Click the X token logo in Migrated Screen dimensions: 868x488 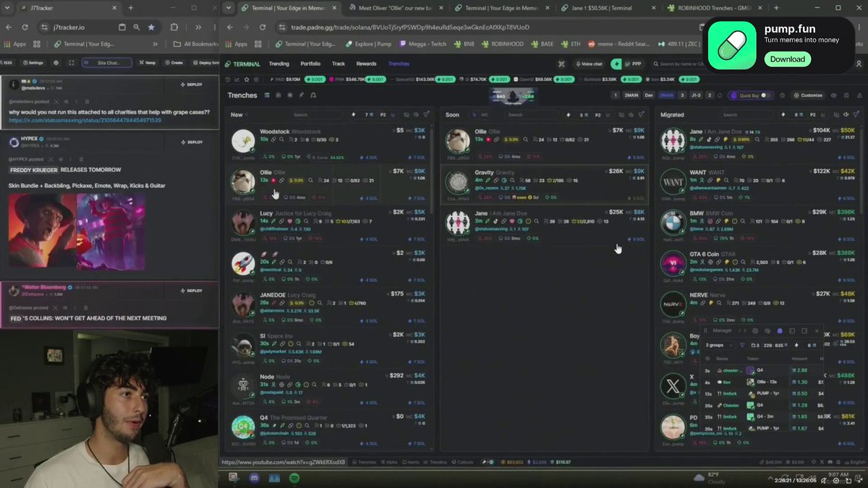[x=673, y=385]
